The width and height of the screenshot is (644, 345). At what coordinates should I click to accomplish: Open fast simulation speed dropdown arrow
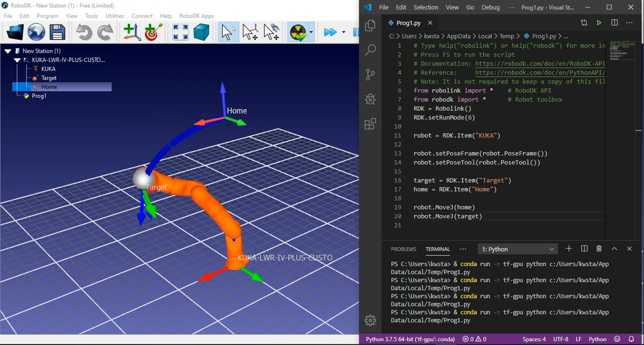tap(343, 32)
